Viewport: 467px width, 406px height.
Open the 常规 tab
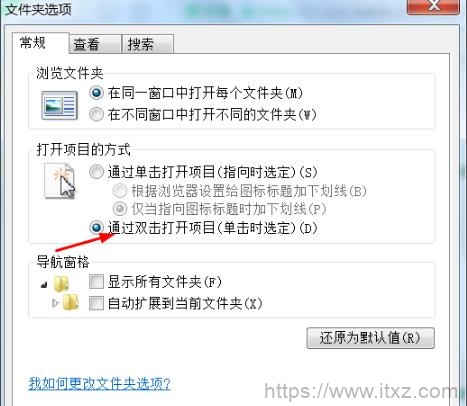coord(41,43)
